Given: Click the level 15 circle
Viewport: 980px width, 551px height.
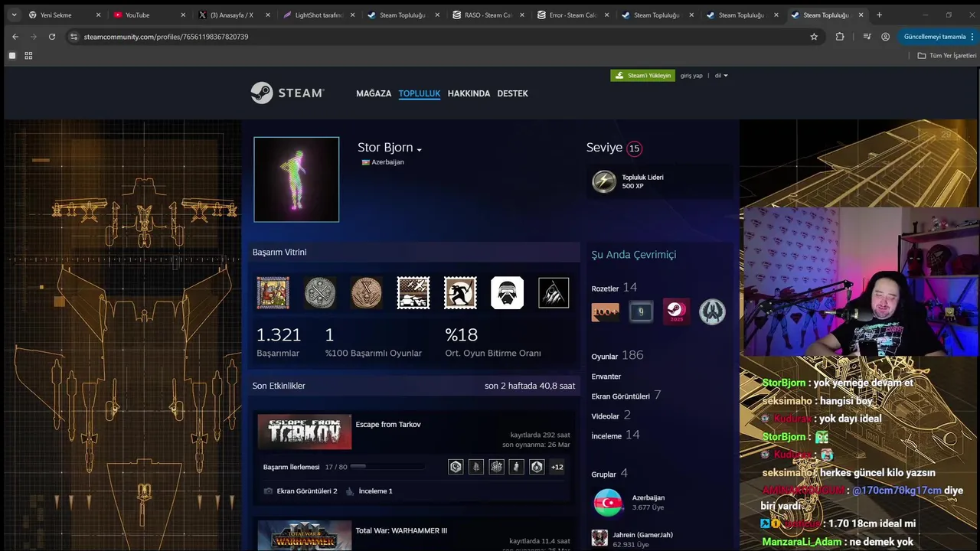Looking at the screenshot, I should (634, 148).
